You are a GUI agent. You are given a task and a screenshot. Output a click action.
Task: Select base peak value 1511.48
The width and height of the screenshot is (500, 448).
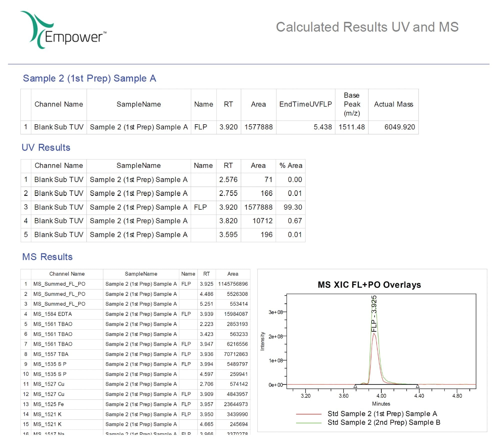[351, 127]
